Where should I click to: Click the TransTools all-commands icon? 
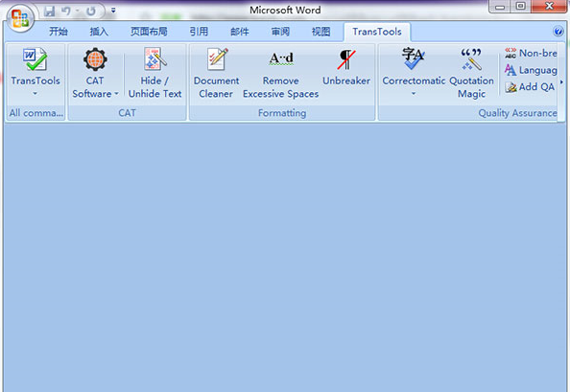point(35,59)
